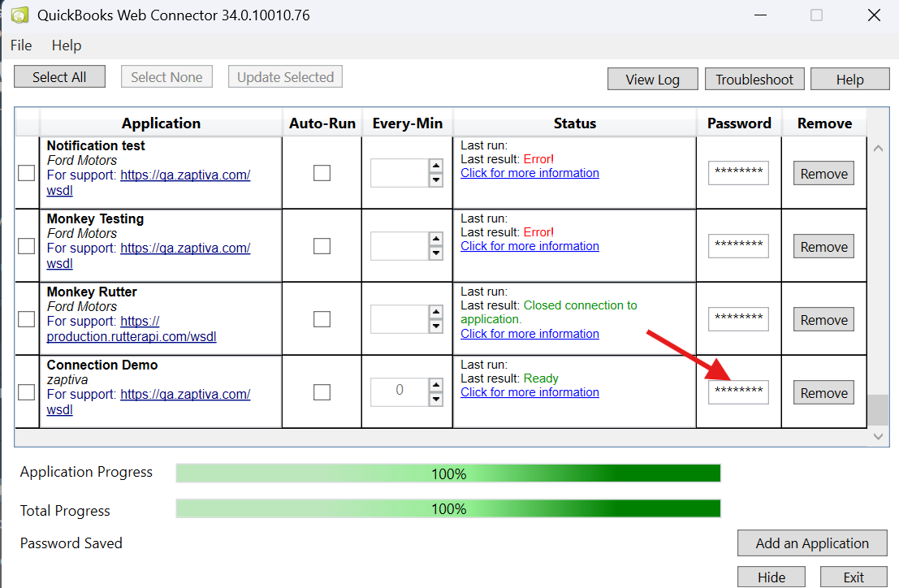Toggle Auto-Run for Notification test
Screen dimensions: 899x588
322,173
